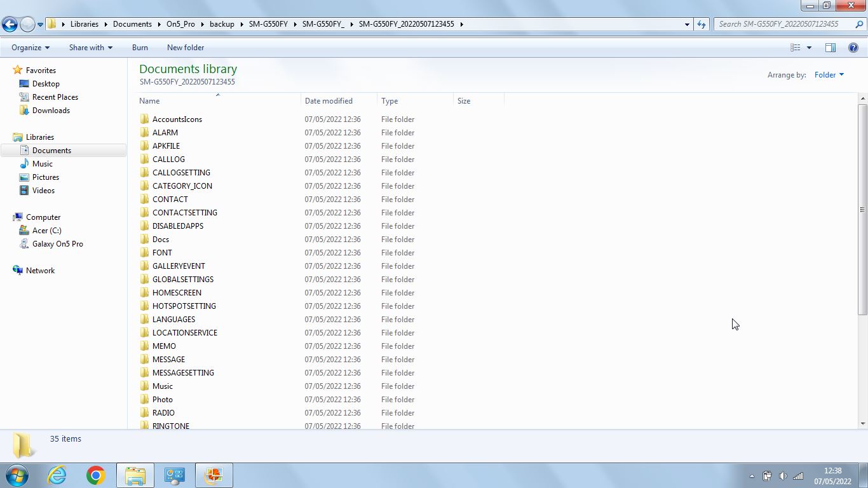Select the AccountsIcons folder icon

coord(144,119)
